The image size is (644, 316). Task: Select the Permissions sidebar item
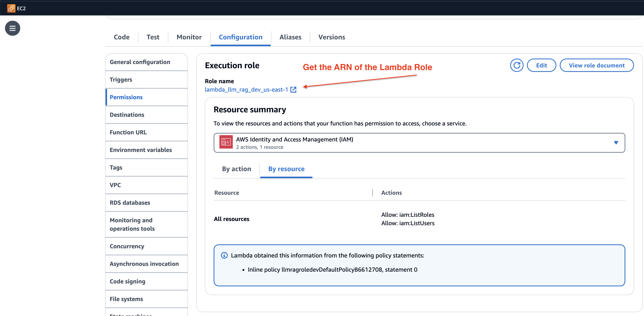pos(126,97)
